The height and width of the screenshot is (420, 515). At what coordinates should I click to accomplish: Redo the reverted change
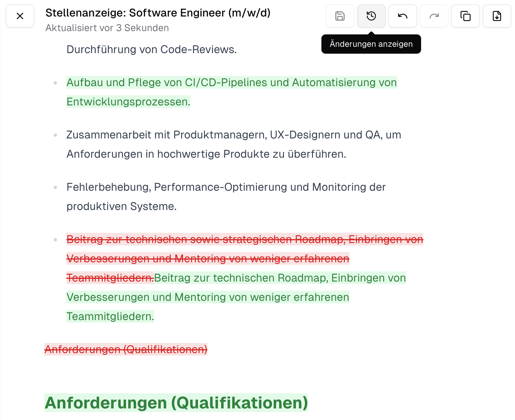(x=434, y=16)
